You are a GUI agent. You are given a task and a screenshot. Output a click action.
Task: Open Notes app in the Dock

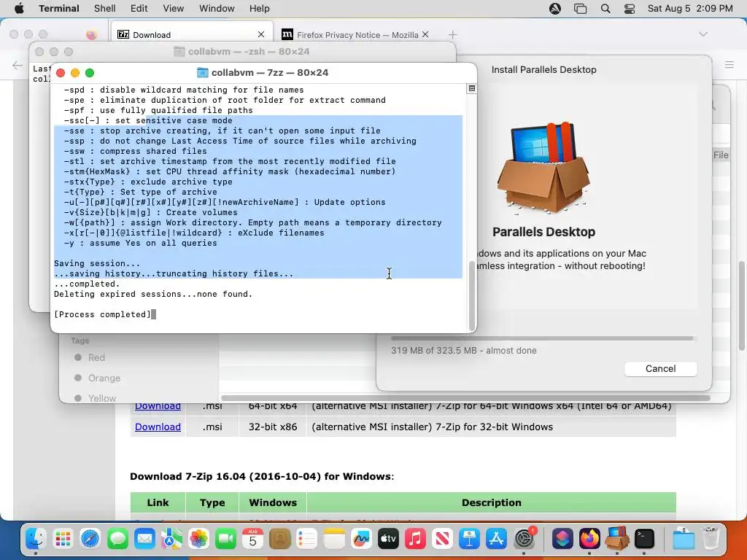334,539
